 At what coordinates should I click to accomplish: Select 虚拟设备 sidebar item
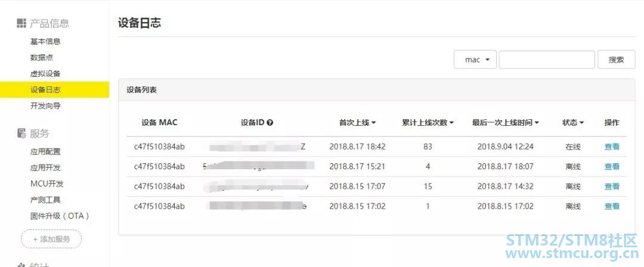click(x=45, y=73)
